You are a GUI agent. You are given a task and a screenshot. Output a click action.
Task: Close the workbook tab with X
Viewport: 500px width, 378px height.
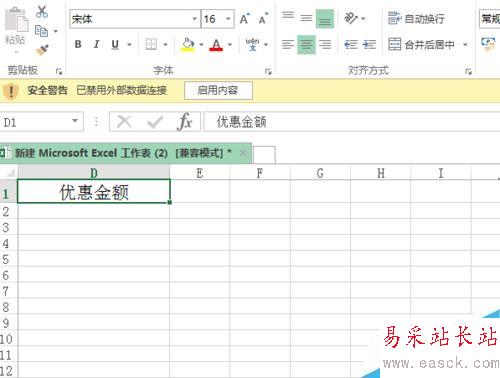click(243, 153)
